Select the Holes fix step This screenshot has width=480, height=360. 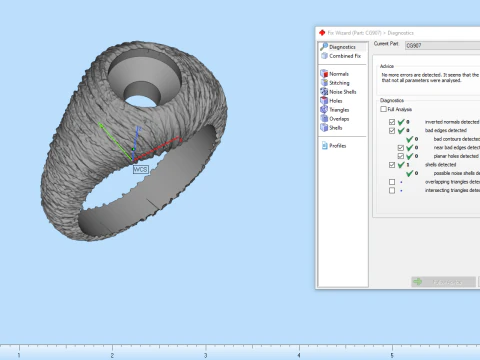[x=331, y=101]
